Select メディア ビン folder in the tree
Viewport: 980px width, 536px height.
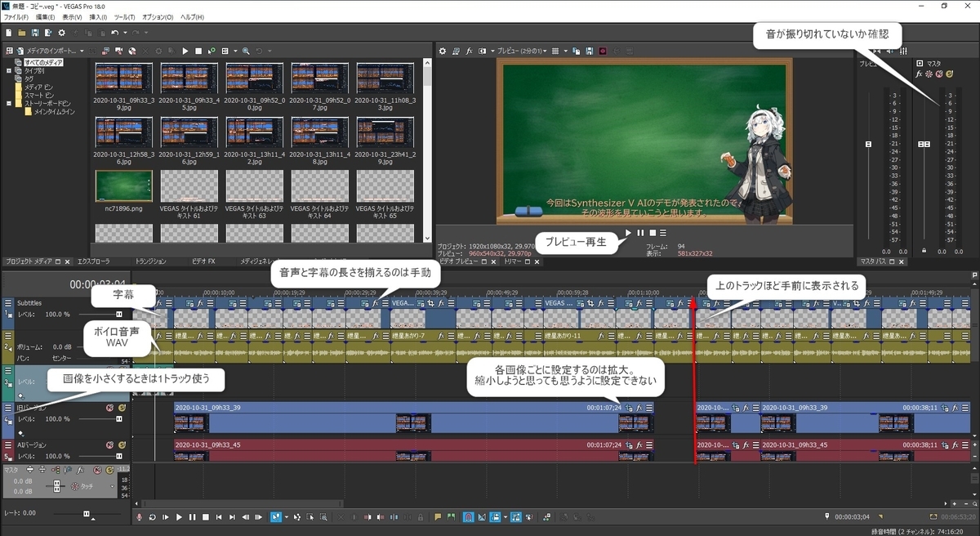[38, 87]
